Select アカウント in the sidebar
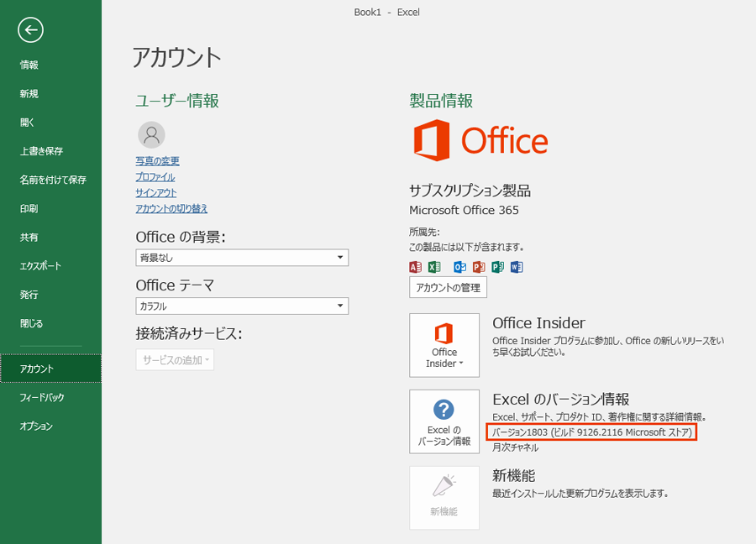 pos(50,369)
